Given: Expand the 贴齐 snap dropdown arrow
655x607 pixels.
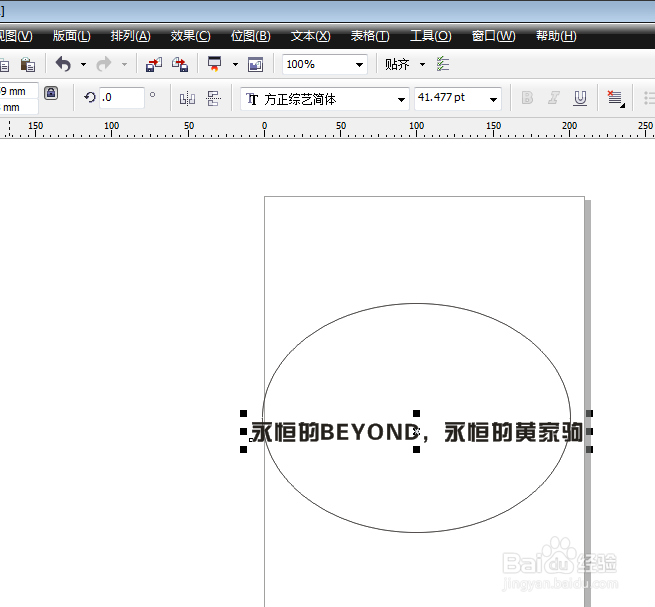Looking at the screenshot, I should coord(422,64).
